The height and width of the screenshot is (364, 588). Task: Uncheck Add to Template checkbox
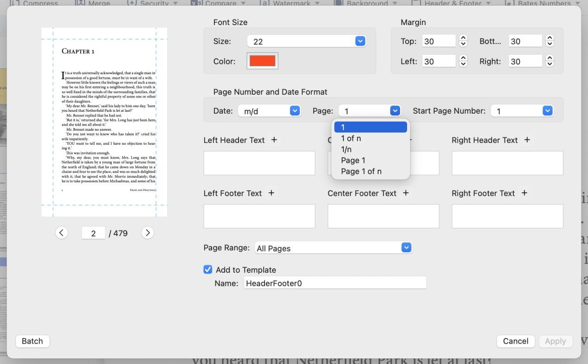(x=208, y=269)
